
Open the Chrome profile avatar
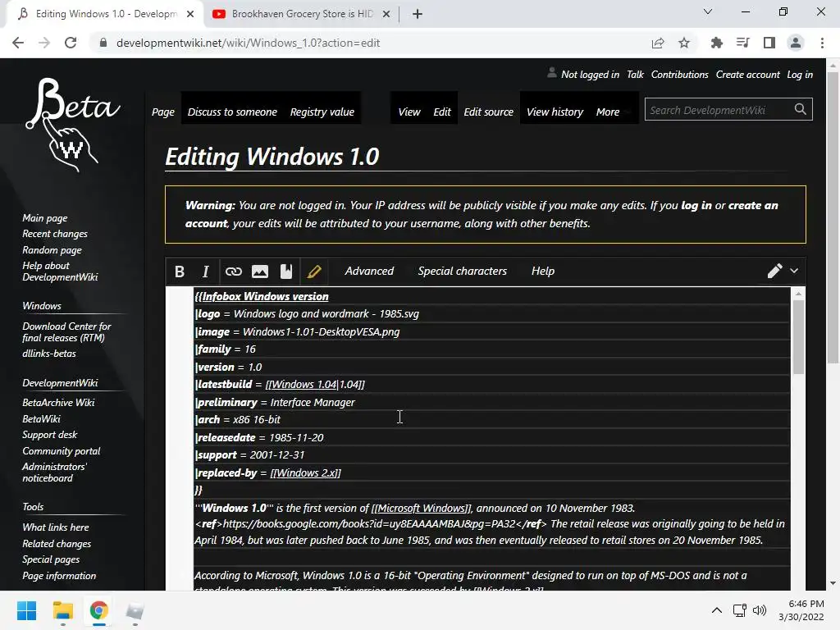[x=796, y=43]
